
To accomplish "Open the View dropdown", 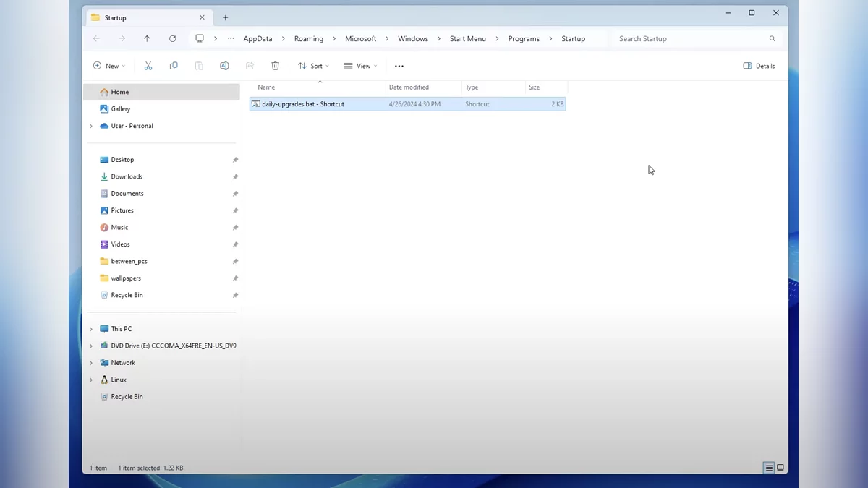I will tap(359, 65).
